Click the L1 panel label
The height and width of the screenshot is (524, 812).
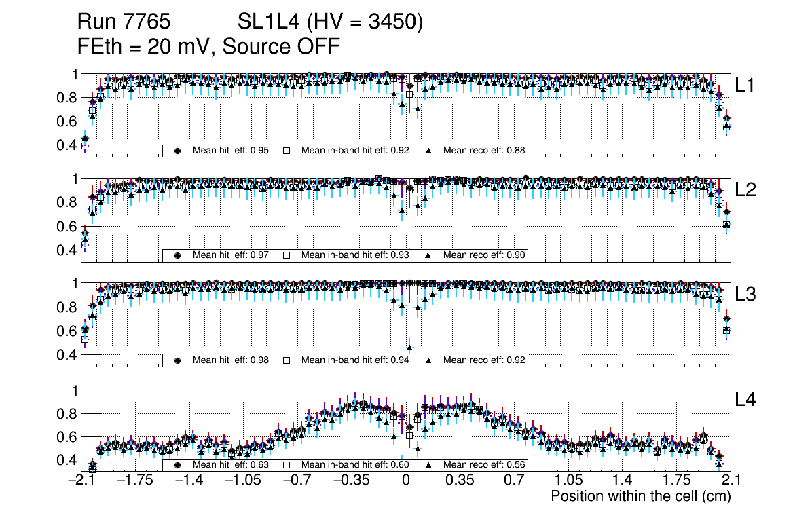[x=745, y=86]
